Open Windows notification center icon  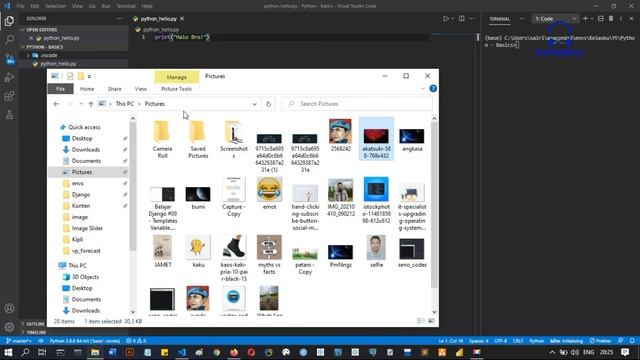625,352
